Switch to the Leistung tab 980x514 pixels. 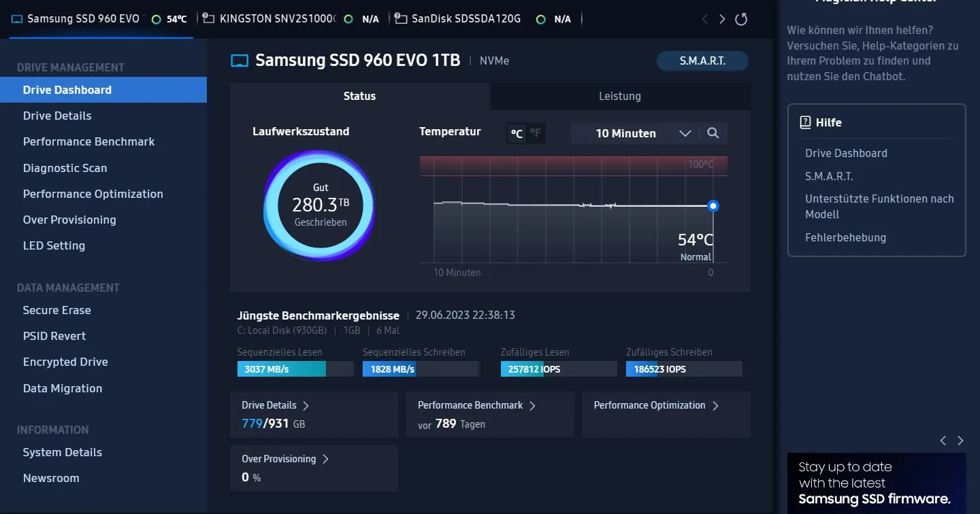[620, 96]
